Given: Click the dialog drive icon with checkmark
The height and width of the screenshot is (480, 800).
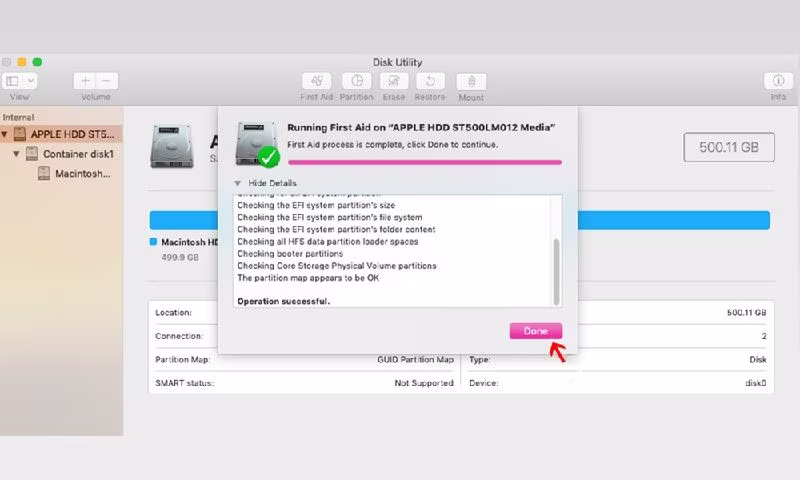Looking at the screenshot, I should tap(257, 144).
